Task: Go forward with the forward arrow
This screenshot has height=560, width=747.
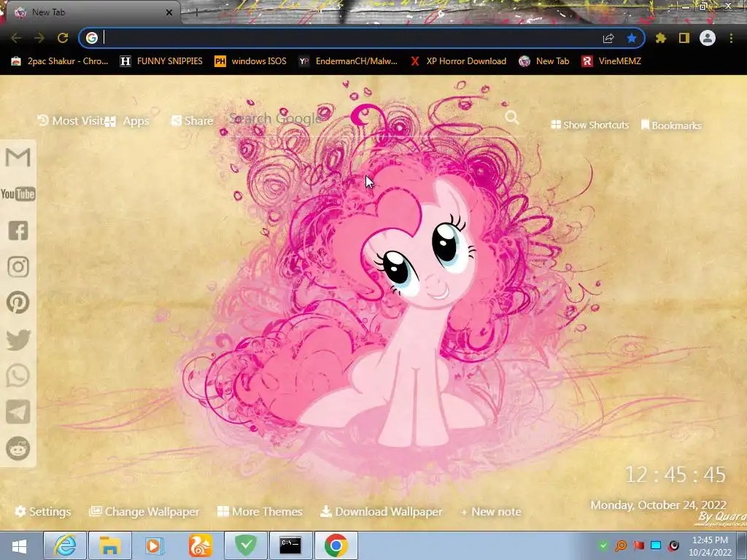Action: pos(39,38)
